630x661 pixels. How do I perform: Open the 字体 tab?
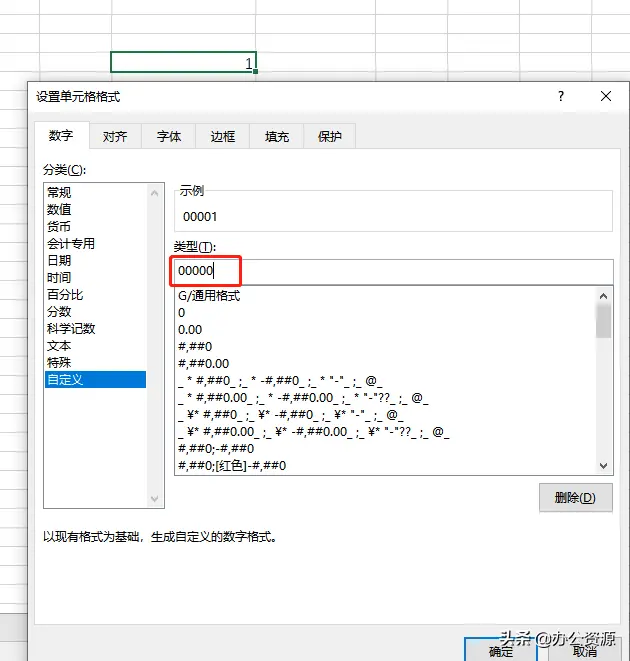point(169,136)
